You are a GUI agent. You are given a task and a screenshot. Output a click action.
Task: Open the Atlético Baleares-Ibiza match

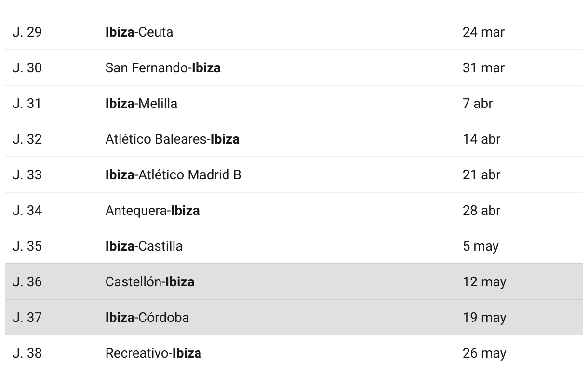(x=172, y=139)
